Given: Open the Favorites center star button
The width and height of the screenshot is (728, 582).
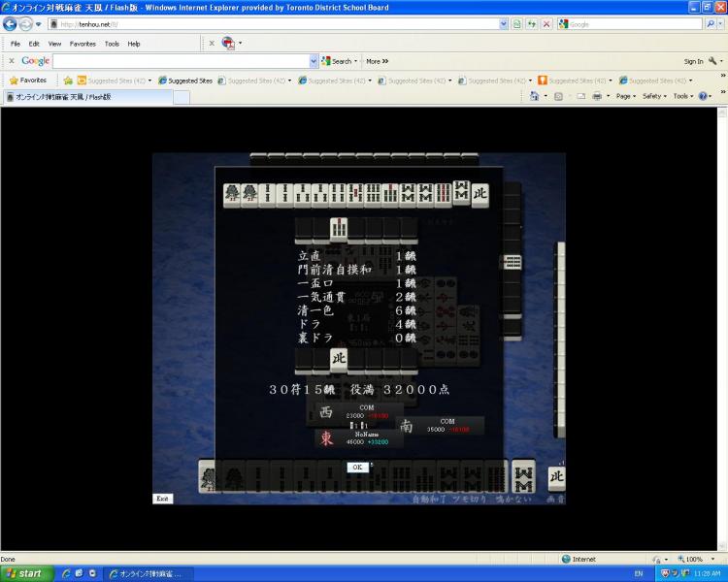Looking at the screenshot, I should tap(28, 81).
